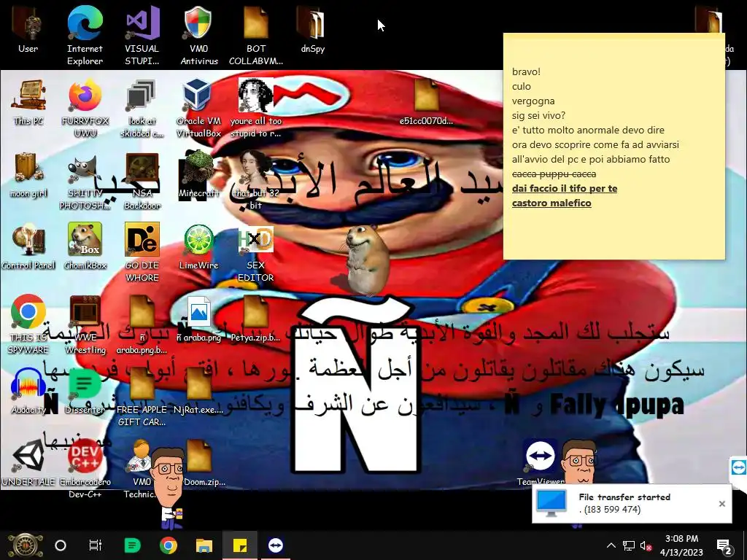This screenshot has width=747, height=560.
Task: Switch to TeamViewer in the taskbar
Action: tap(275, 545)
